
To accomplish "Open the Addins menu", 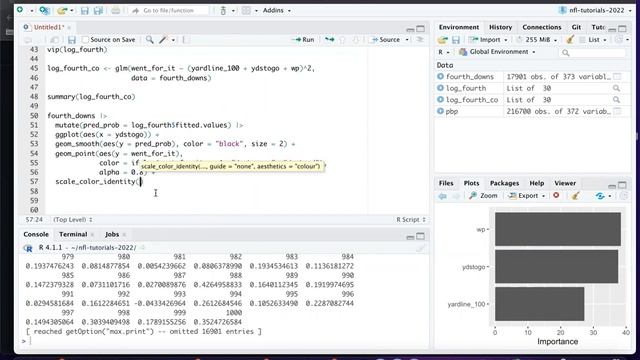I will (277, 11).
